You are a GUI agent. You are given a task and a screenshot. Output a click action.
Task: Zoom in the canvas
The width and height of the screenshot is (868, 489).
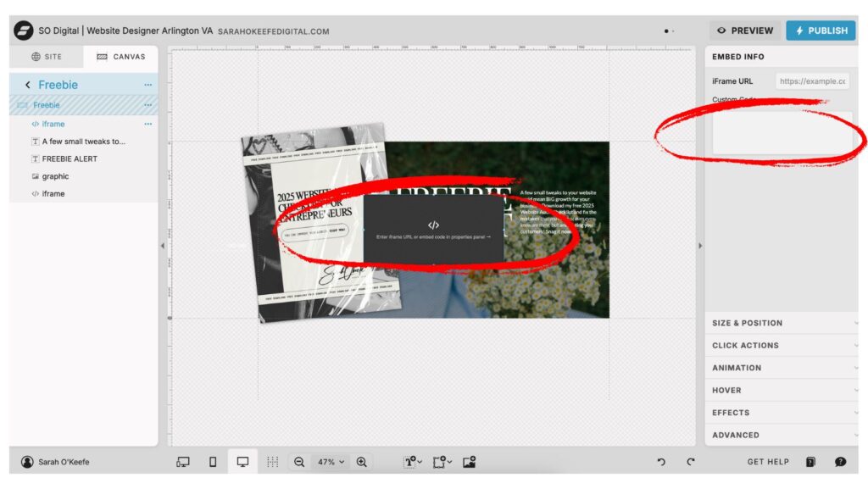tap(361, 462)
